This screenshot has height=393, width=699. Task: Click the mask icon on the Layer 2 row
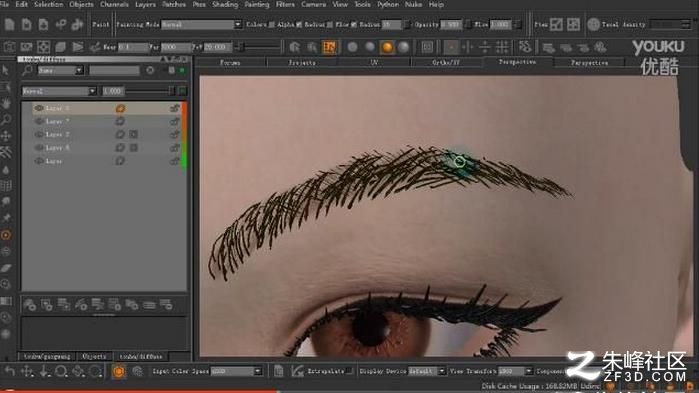(x=134, y=134)
